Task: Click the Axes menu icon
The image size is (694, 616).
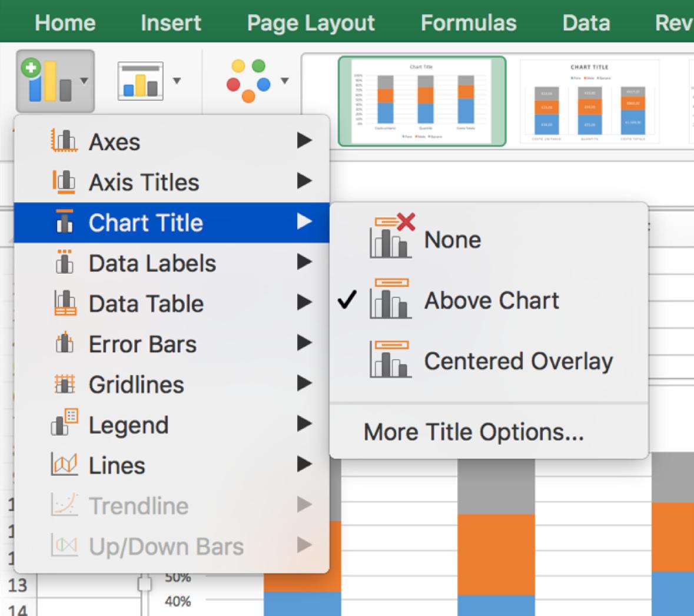Action: pyautogui.click(x=64, y=141)
